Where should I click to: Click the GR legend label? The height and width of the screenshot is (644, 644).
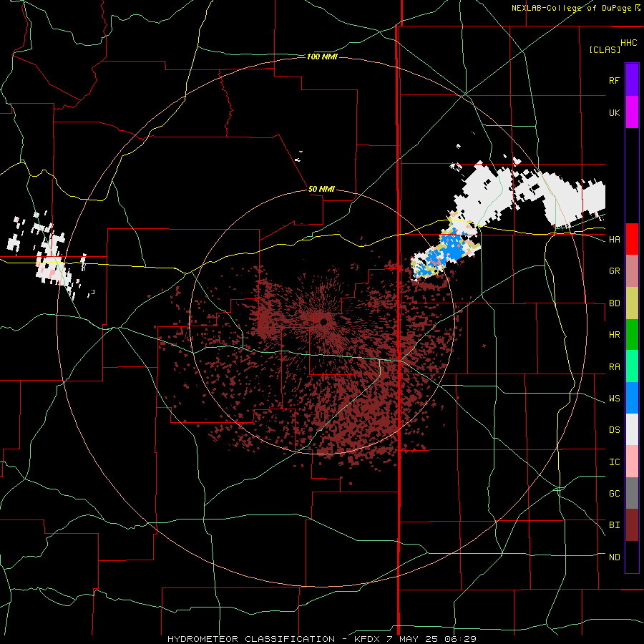[614, 271]
